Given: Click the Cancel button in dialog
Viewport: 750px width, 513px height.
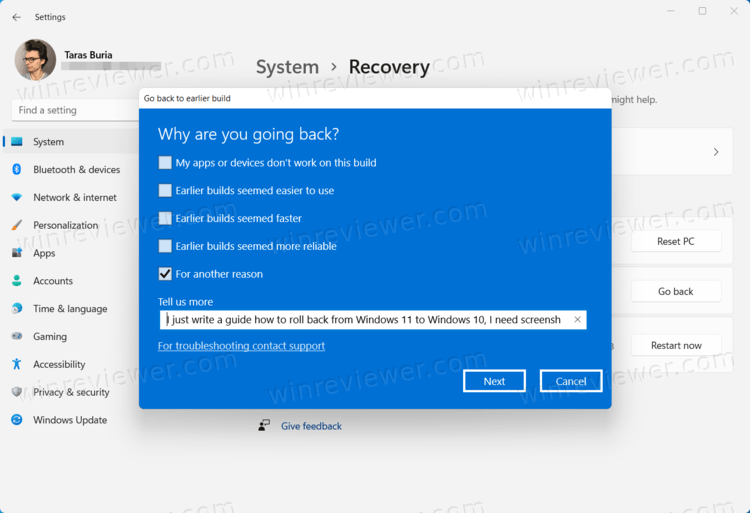Looking at the screenshot, I should tap(571, 381).
